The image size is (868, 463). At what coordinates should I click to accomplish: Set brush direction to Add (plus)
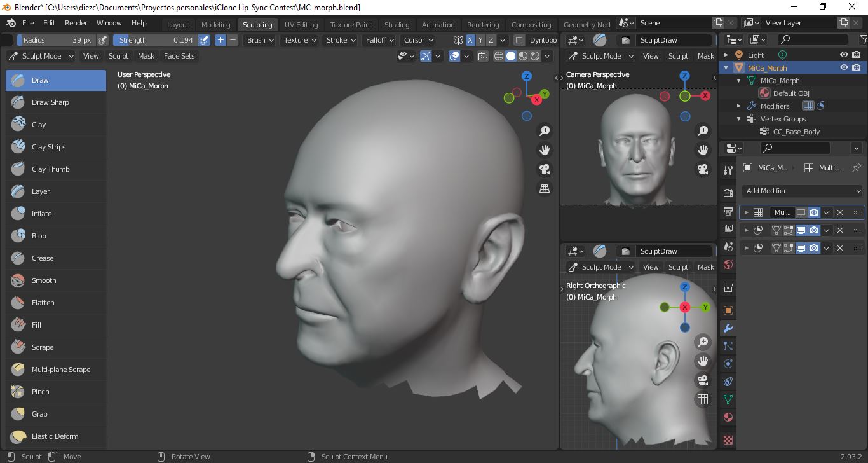[220, 40]
